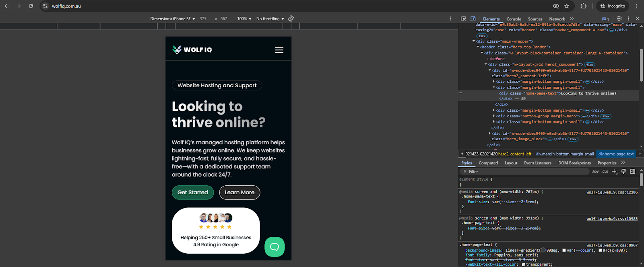644x267 pixels.
Task: Open source link wolf-iq.web…b9.css:8967
Action: (x=612, y=245)
